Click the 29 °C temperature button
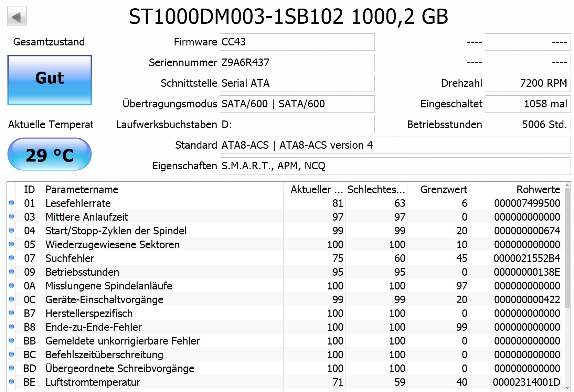The height and width of the screenshot is (392, 574). [x=50, y=155]
